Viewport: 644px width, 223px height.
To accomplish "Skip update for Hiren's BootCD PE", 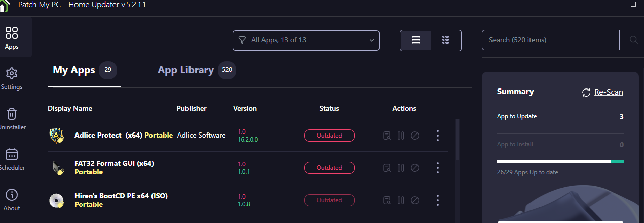I will [415, 200].
